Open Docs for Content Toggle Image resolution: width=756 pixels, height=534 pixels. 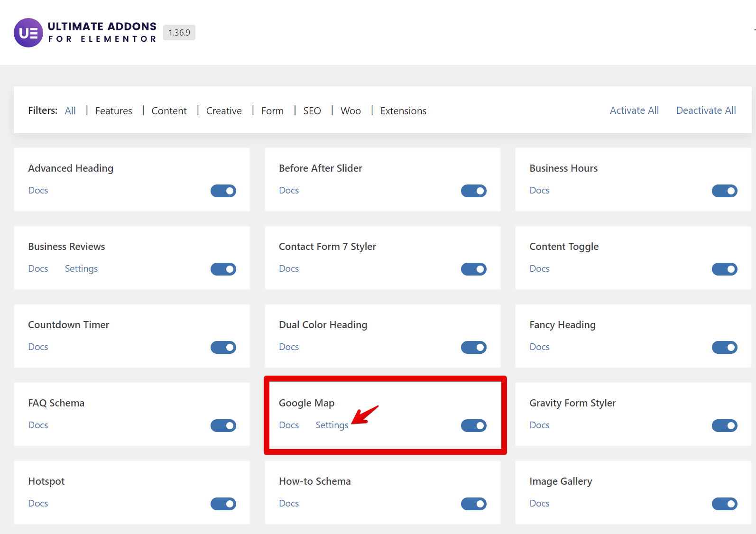[539, 269]
